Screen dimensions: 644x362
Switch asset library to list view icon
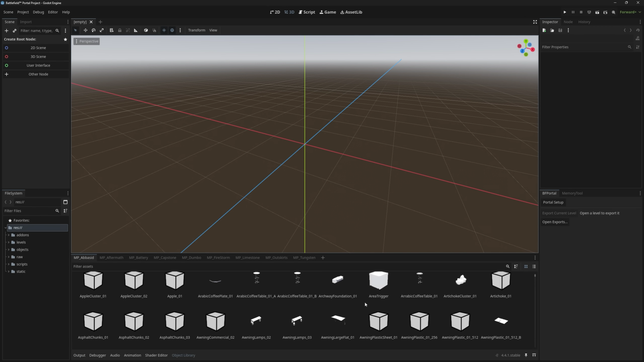(534, 266)
